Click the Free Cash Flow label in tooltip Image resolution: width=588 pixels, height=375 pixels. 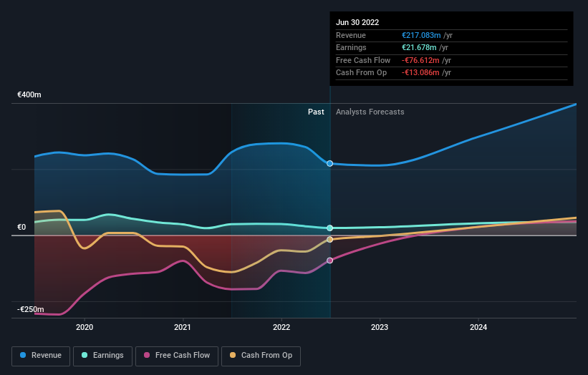[363, 60]
